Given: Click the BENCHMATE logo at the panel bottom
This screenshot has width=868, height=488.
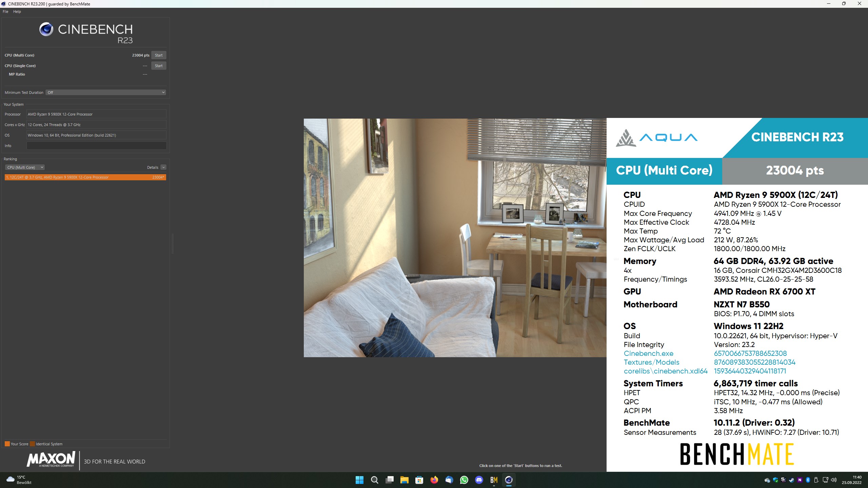Looking at the screenshot, I should [x=737, y=454].
